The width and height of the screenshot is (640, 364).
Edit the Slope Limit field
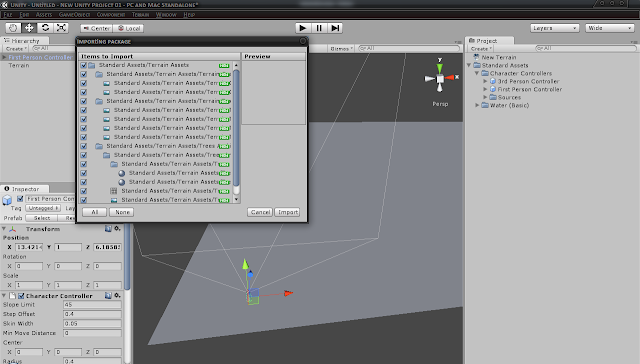(x=92, y=305)
